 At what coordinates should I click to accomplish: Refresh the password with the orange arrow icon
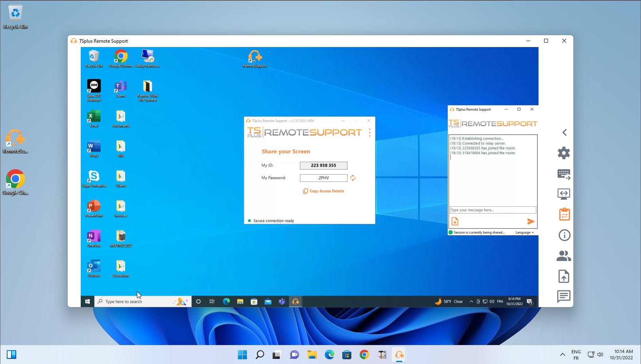tap(353, 178)
